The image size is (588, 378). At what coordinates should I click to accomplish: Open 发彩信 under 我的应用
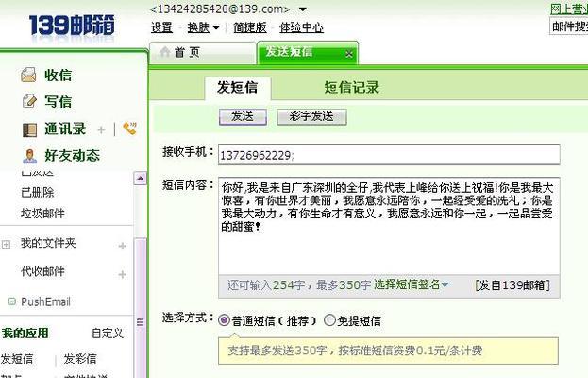[80, 358]
